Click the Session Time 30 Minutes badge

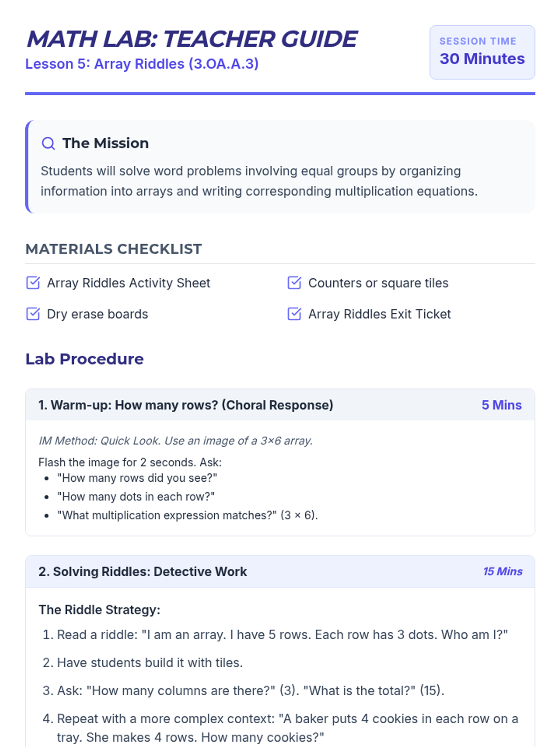coord(482,52)
